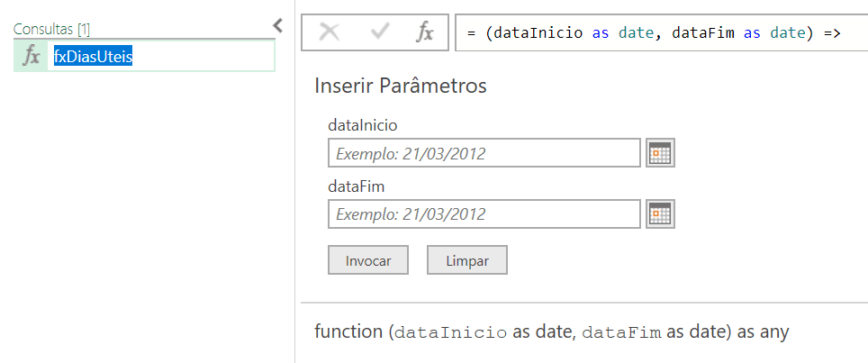Image resolution: width=868 pixels, height=363 pixels.
Task: Open calendar picker for dataFim
Action: click(x=660, y=213)
